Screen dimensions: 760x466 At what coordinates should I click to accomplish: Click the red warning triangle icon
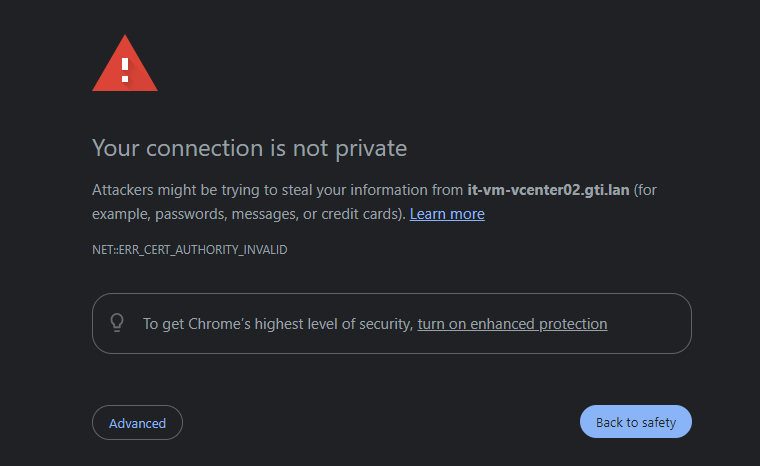click(125, 63)
